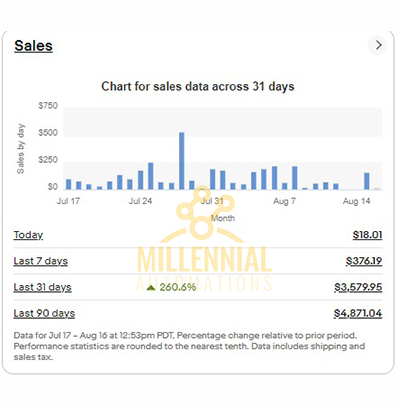Open the Today sales link
Screen dimensions: 398x409
click(x=28, y=235)
